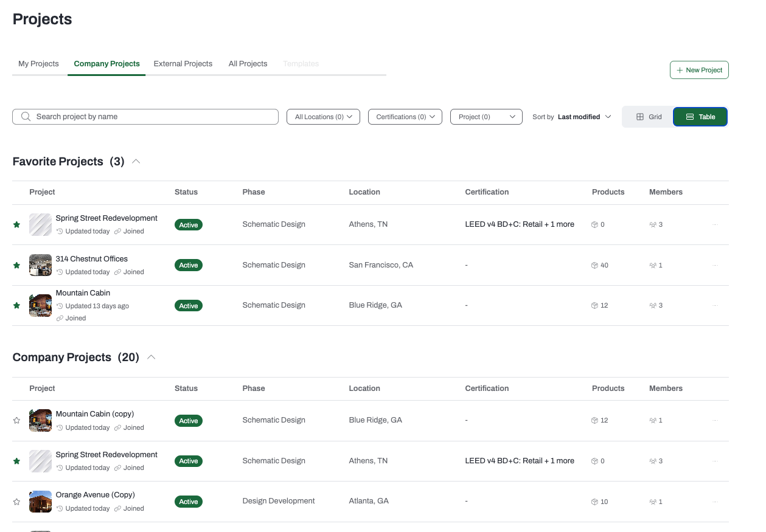Create a New Project

tap(699, 70)
